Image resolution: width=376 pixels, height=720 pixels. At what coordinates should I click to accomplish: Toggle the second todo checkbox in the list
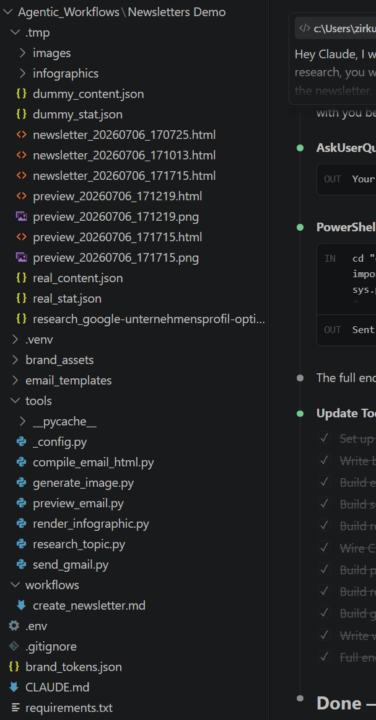pos(324,460)
